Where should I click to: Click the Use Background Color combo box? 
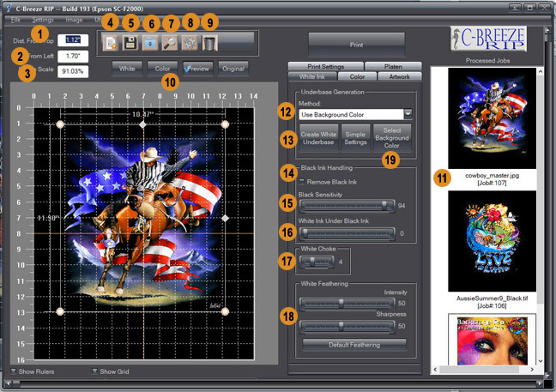pos(355,114)
